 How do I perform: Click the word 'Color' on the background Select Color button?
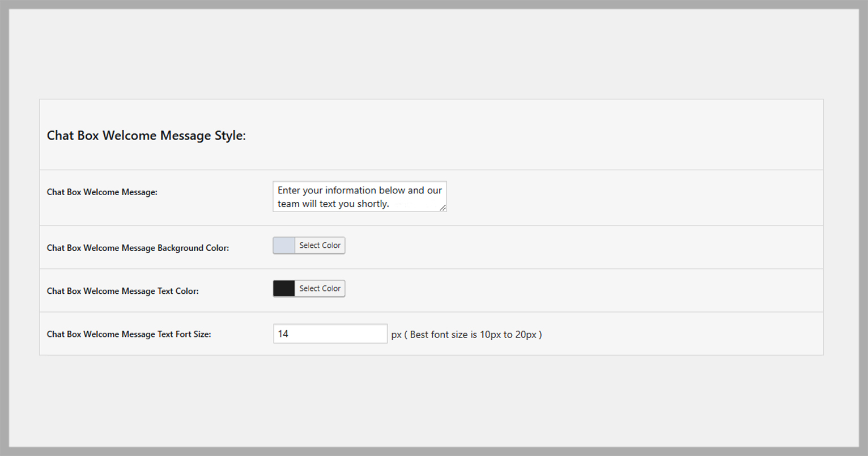click(331, 246)
